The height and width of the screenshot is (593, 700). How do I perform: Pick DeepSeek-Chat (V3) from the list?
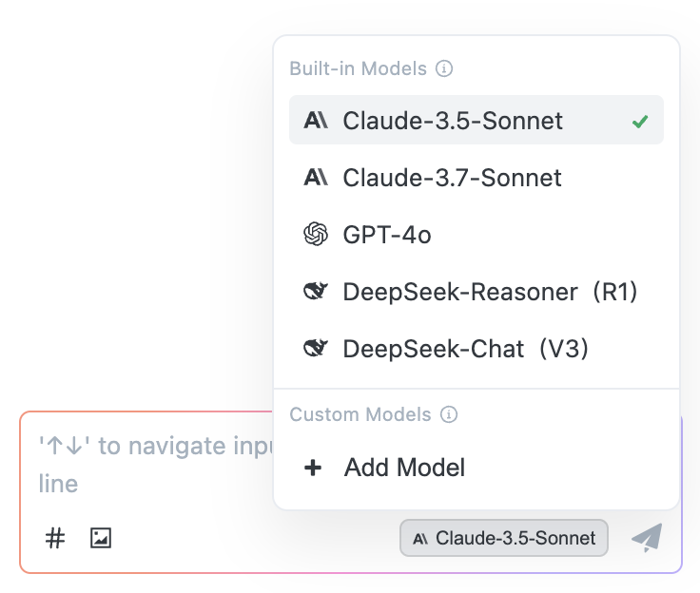tap(466, 349)
